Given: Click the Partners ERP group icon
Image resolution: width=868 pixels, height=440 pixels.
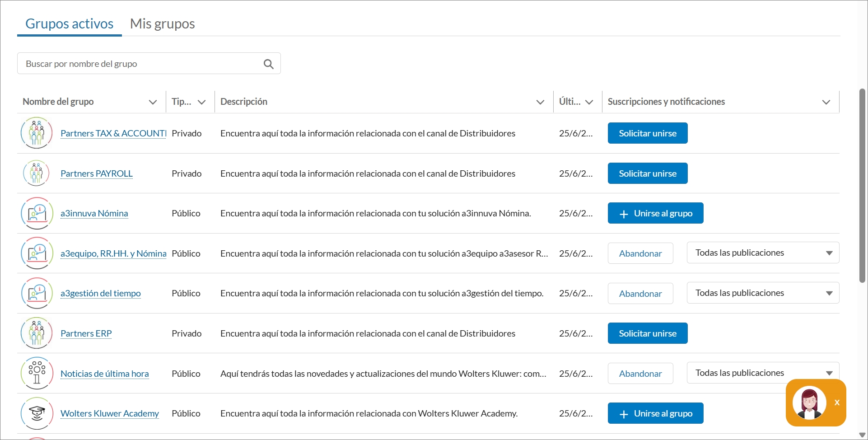Looking at the screenshot, I should (x=37, y=333).
